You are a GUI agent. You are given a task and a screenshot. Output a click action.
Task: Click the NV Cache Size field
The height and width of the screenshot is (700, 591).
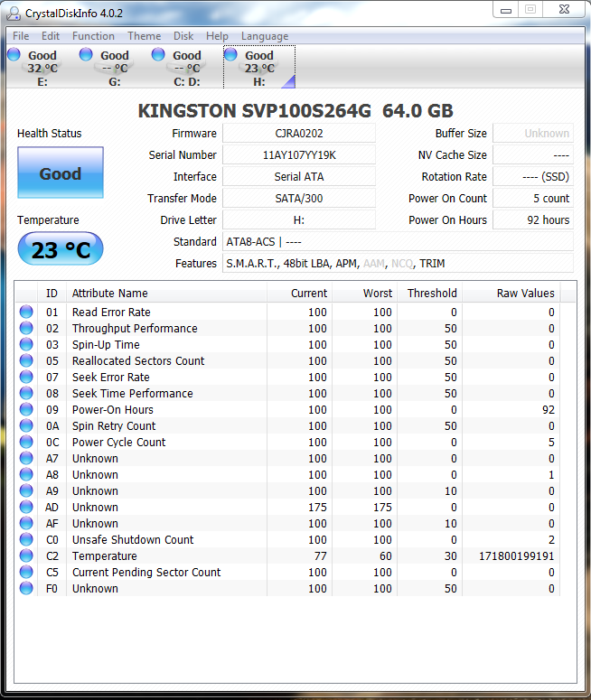point(533,155)
